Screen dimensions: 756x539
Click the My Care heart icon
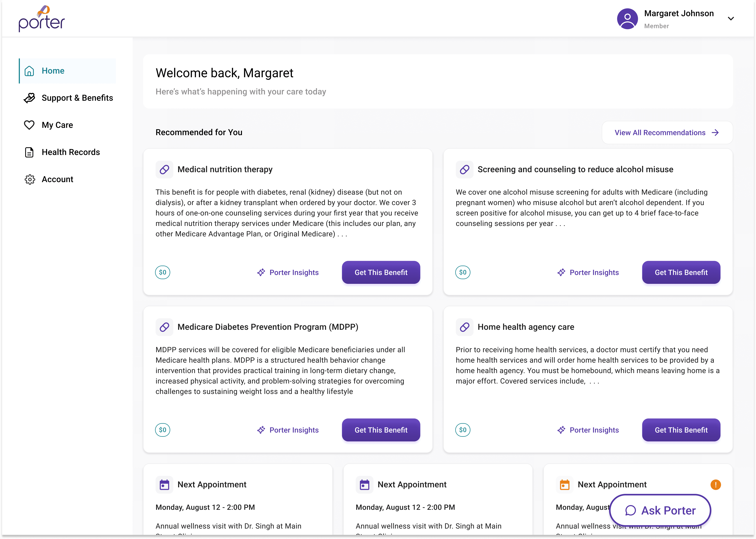click(29, 125)
